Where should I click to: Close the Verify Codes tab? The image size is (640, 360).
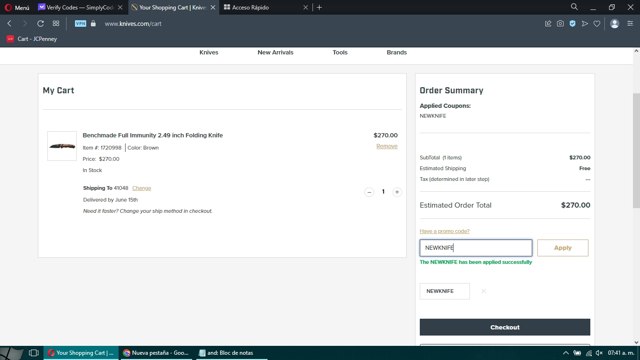pyautogui.click(x=120, y=7)
